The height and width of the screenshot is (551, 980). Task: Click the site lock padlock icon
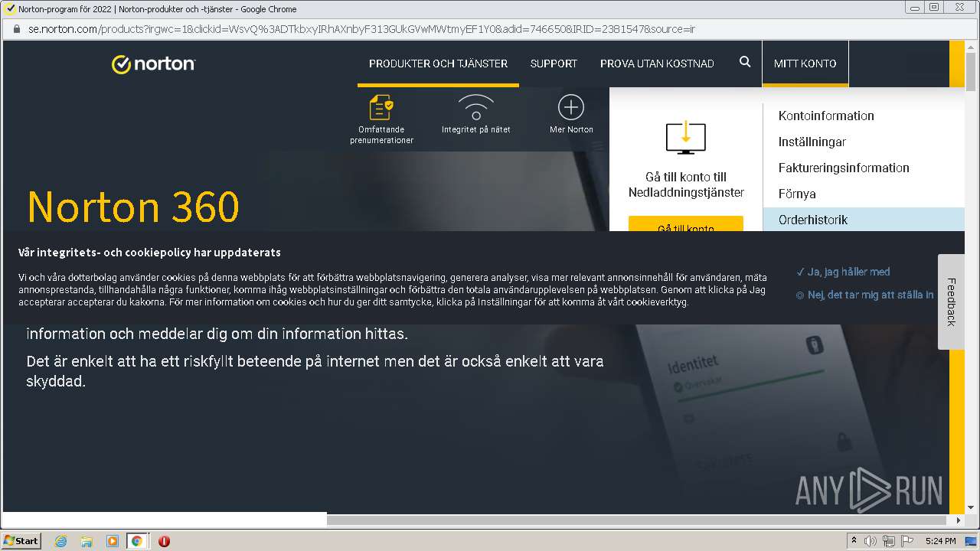[17, 29]
